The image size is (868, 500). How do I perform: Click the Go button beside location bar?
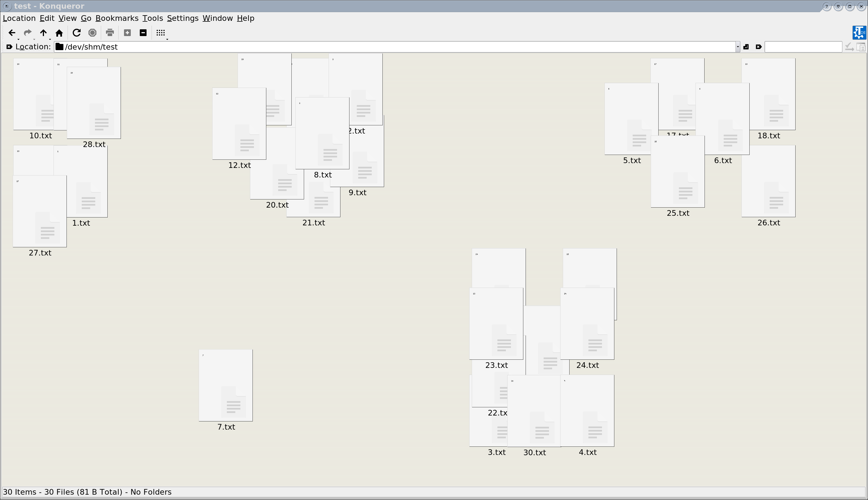[746, 47]
